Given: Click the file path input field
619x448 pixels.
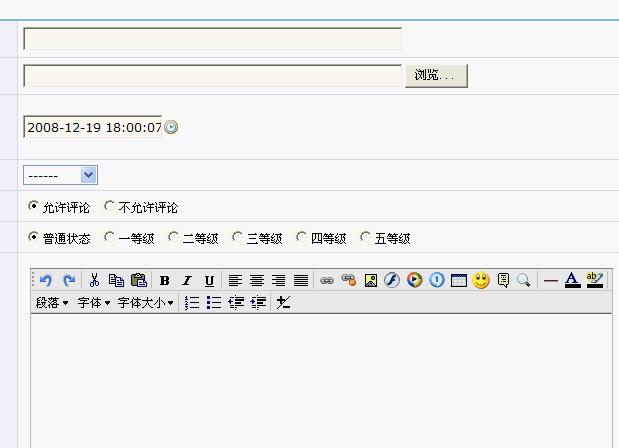Looking at the screenshot, I should click(x=212, y=75).
